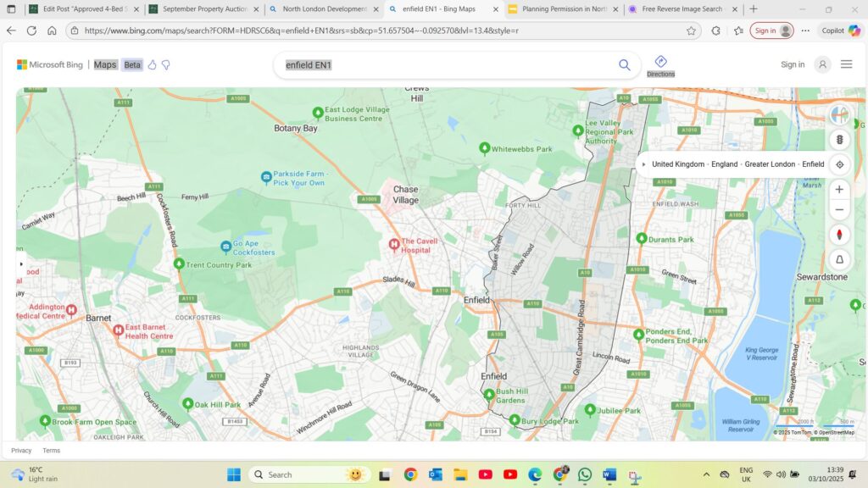Click the search magnifier in the maps search box

[x=624, y=64]
